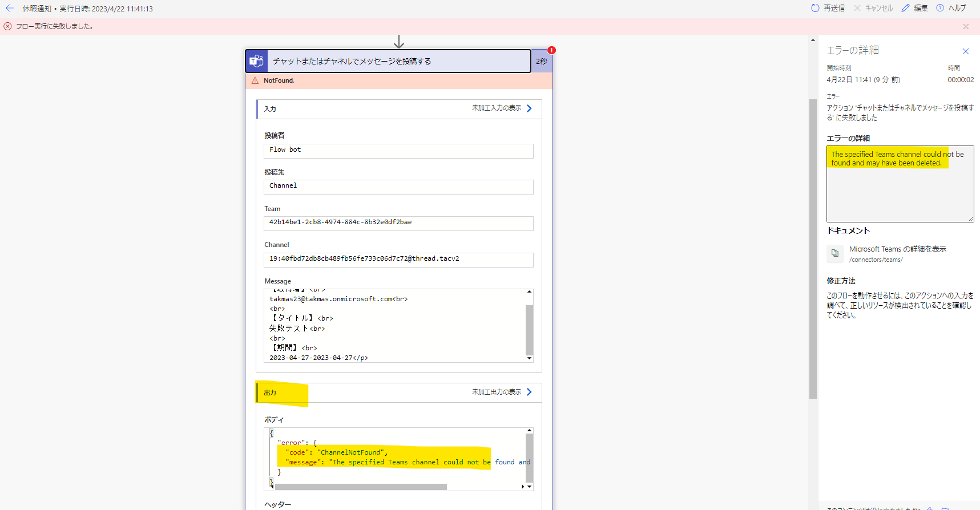Viewport: 980px width, 510px height.
Task: Click the warning triangle beside NotFound
Action: (x=255, y=80)
